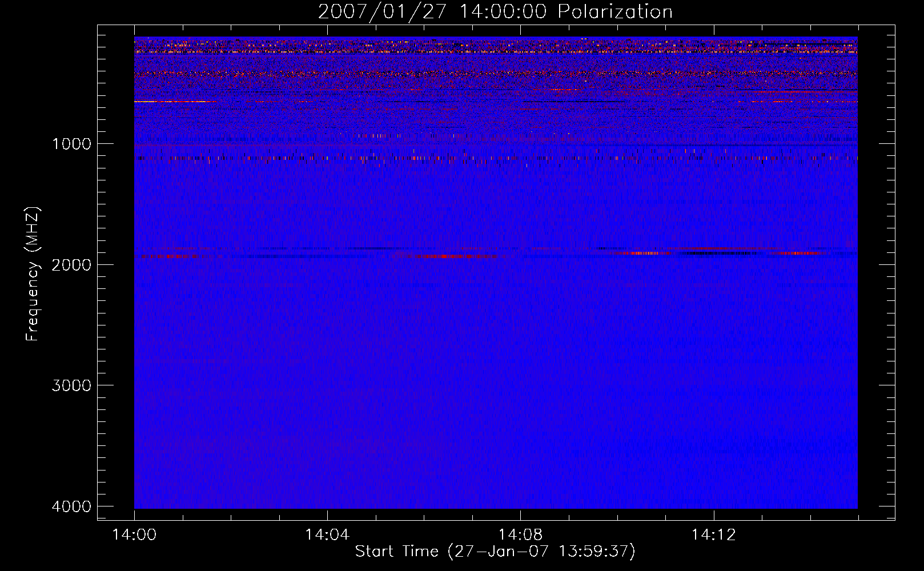Click the "4000" frequency tick label
This screenshot has width=924, height=571.
point(71,506)
